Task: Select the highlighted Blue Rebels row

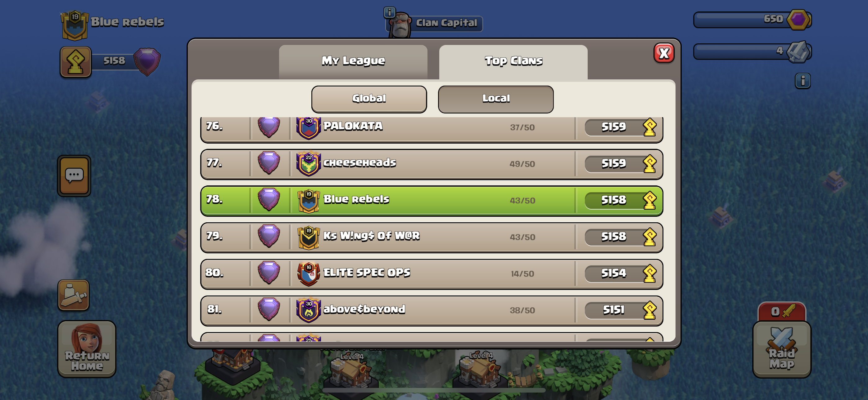Action: click(x=432, y=201)
